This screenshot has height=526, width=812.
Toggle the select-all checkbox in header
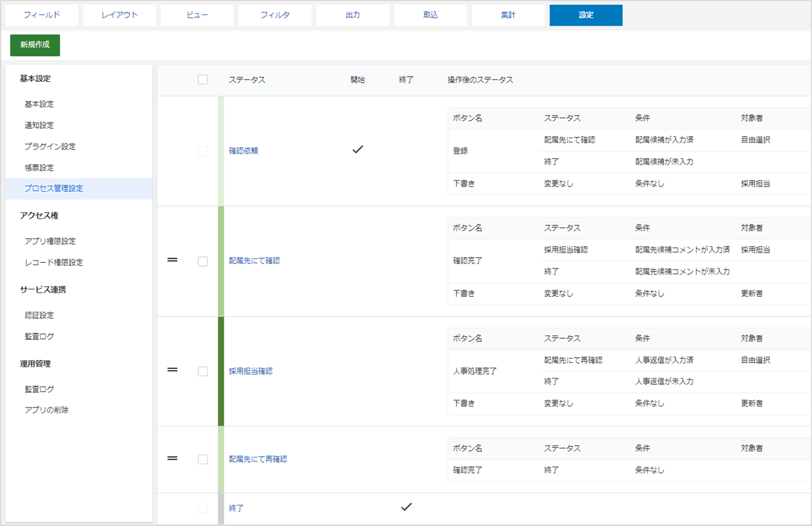pos(203,80)
